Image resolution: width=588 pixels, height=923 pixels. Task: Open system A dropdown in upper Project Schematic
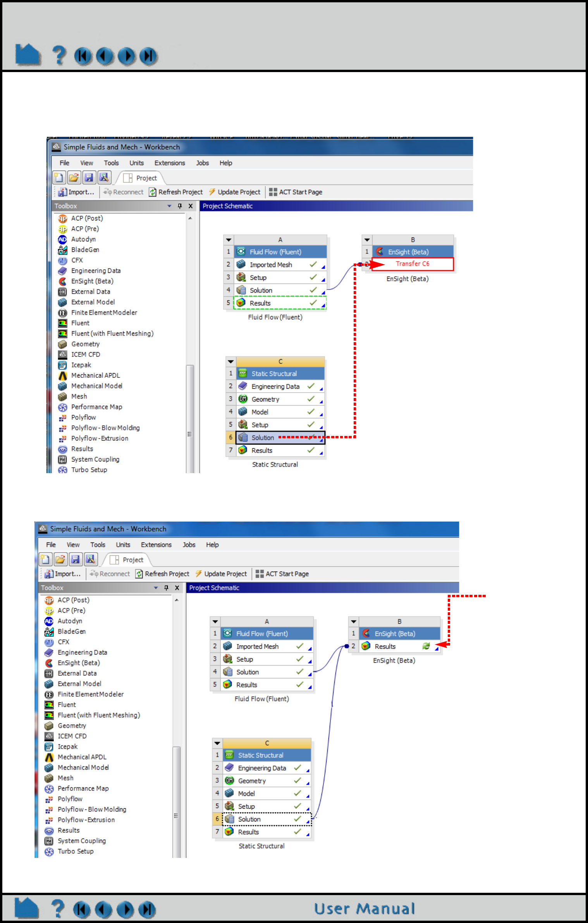tap(229, 240)
